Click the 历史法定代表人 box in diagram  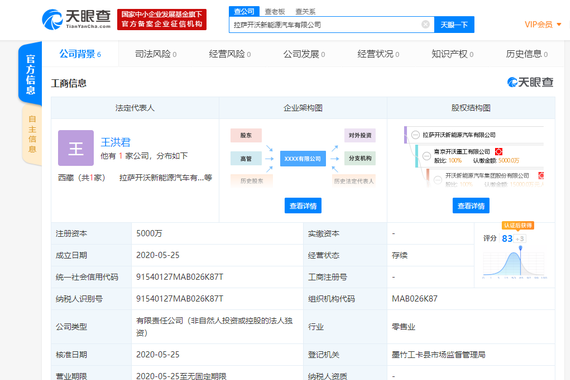pos(354,181)
